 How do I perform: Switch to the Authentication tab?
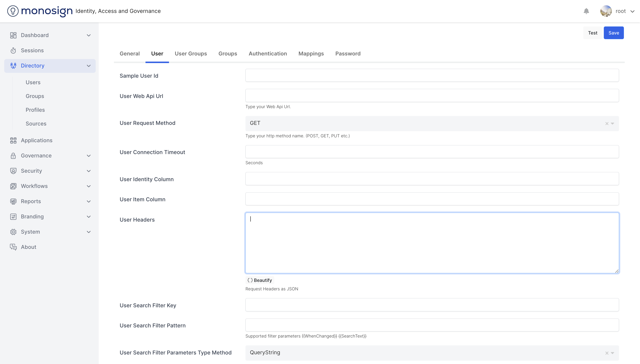click(268, 54)
